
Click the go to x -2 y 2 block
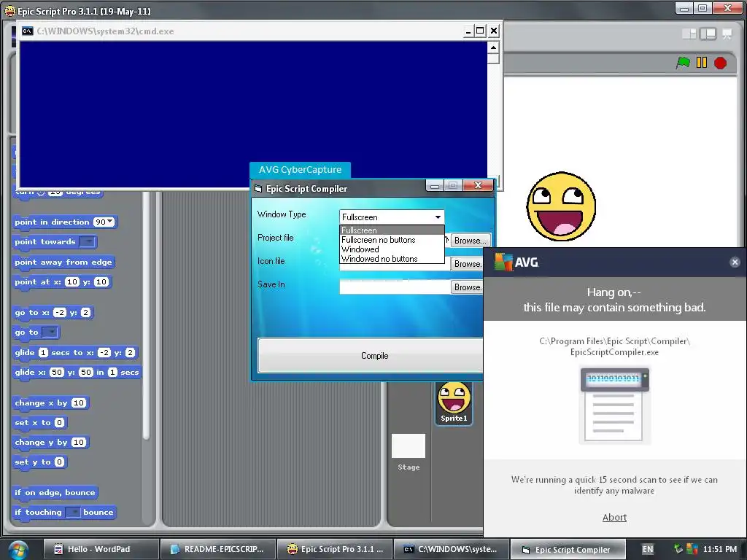[x=53, y=312]
